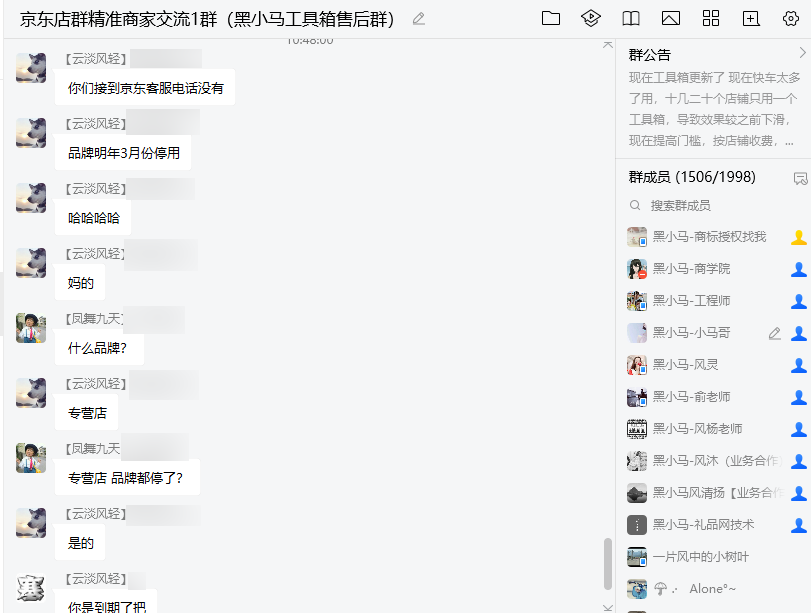This screenshot has width=811, height=613.
Task: Click the message bubble 是的
Action: [x=80, y=543]
